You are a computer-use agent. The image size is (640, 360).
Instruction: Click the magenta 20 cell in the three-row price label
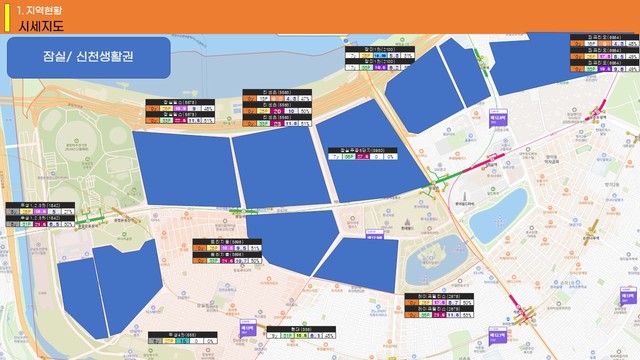click(277, 111)
